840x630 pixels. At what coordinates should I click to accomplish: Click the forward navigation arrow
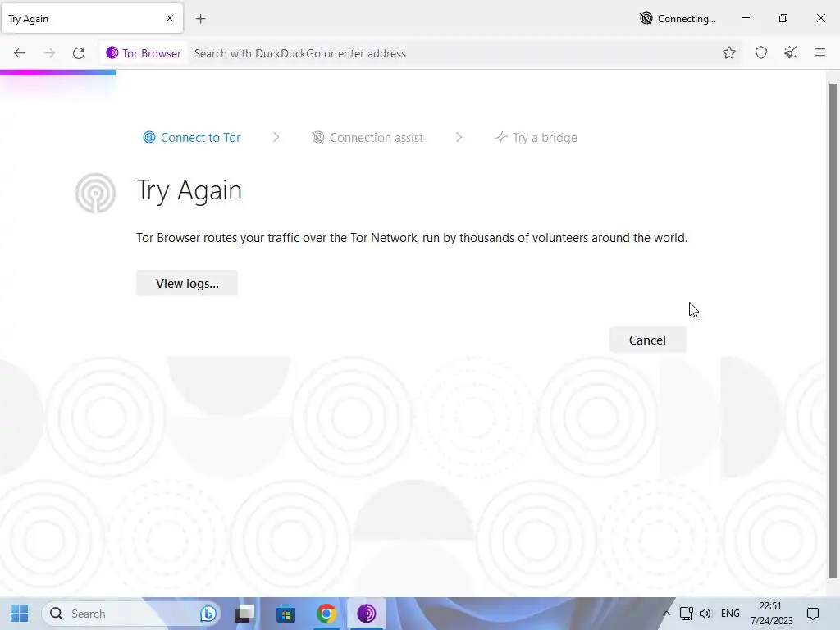point(49,53)
